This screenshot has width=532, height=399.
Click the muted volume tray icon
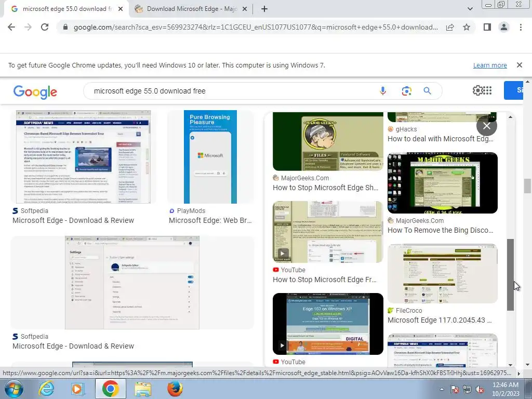[480, 389]
